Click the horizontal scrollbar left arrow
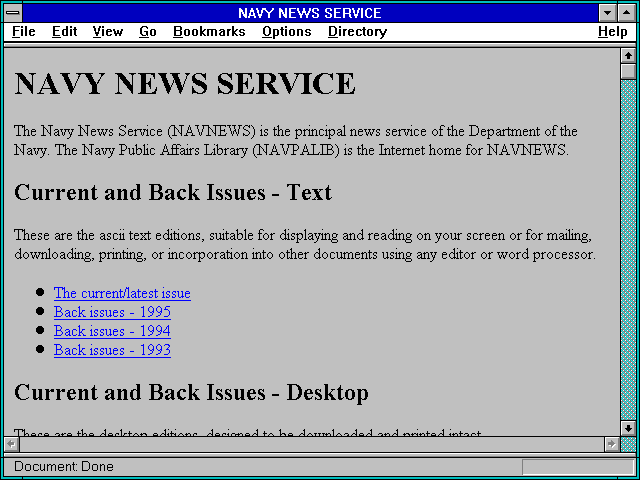 point(11,444)
